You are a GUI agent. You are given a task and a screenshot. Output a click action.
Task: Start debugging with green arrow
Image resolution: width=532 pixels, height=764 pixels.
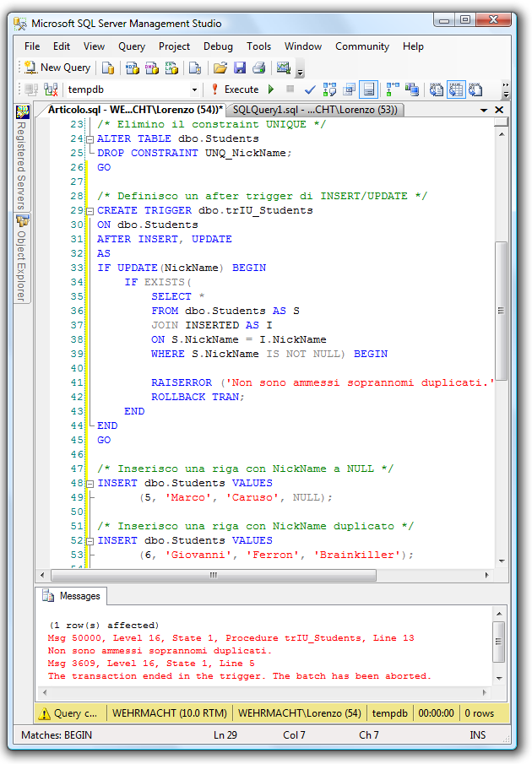point(271,89)
